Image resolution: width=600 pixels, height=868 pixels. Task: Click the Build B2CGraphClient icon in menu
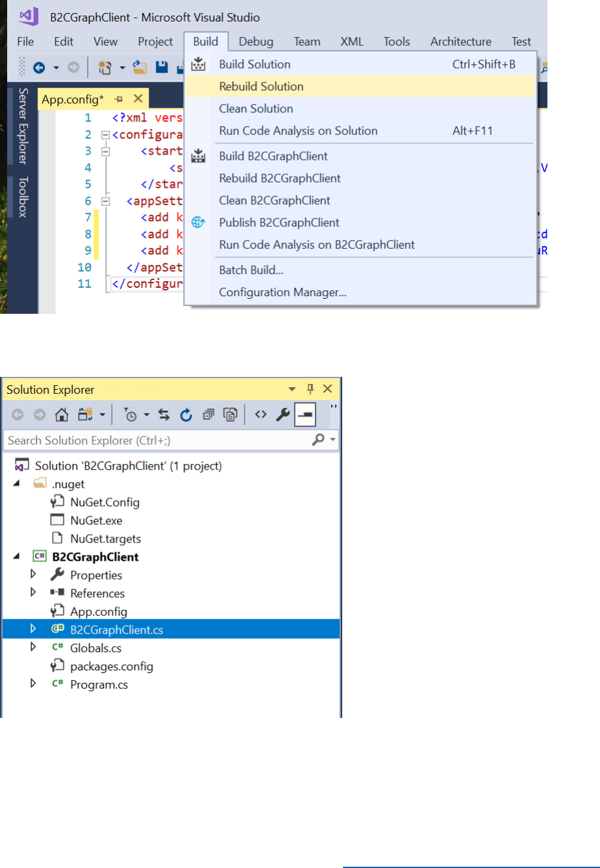click(x=199, y=156)
